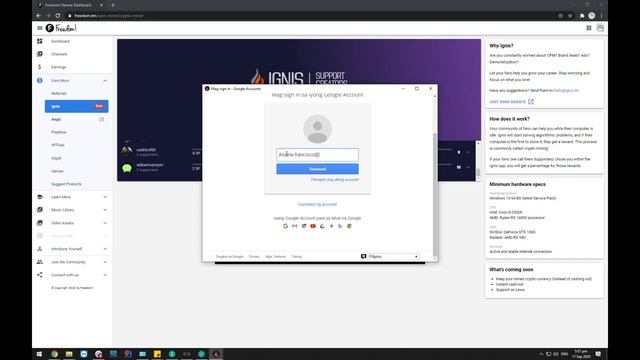Click the Gumawa ng account link
Viewport: 640px width, 360px height.
point(317,204)
